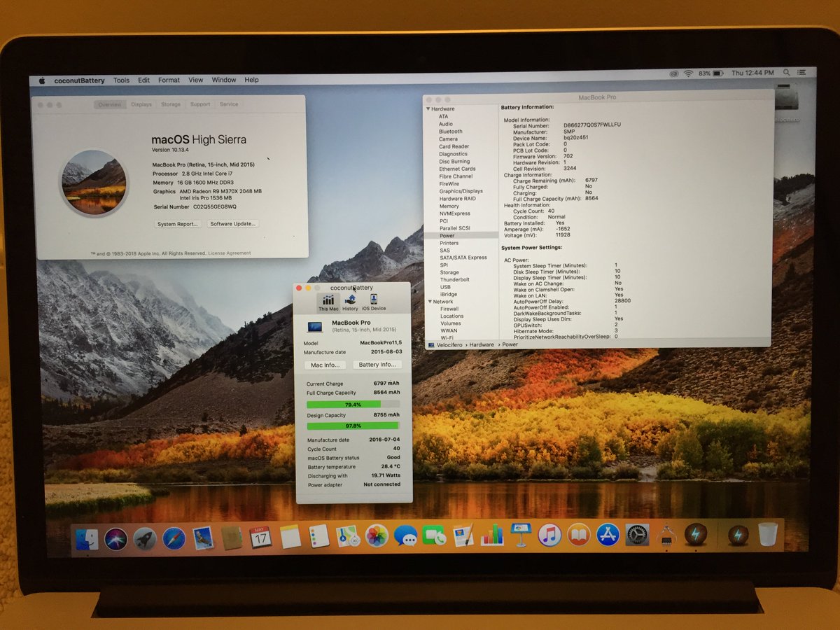
Task: Click the System Report... button
Action: (178, 224)
